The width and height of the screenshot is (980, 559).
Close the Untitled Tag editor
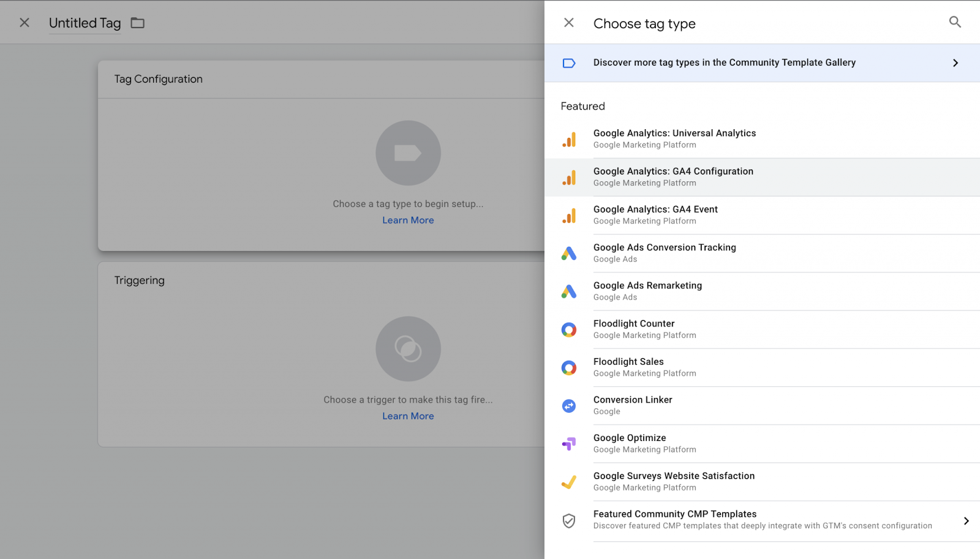24,23
